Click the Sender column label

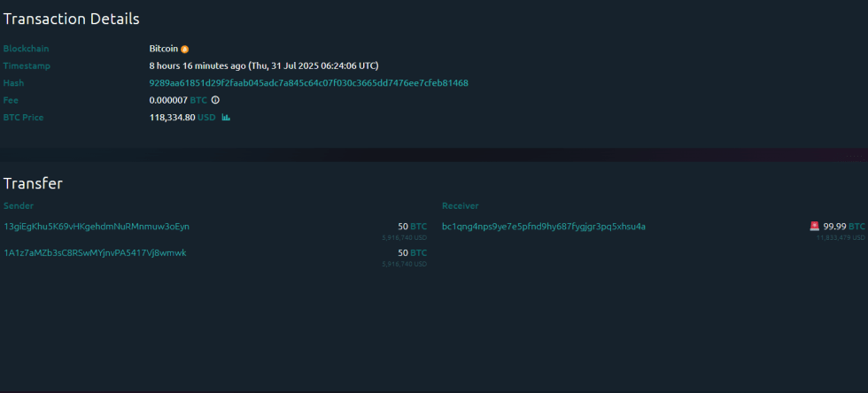pyautogui.click(x=19, y=206)
